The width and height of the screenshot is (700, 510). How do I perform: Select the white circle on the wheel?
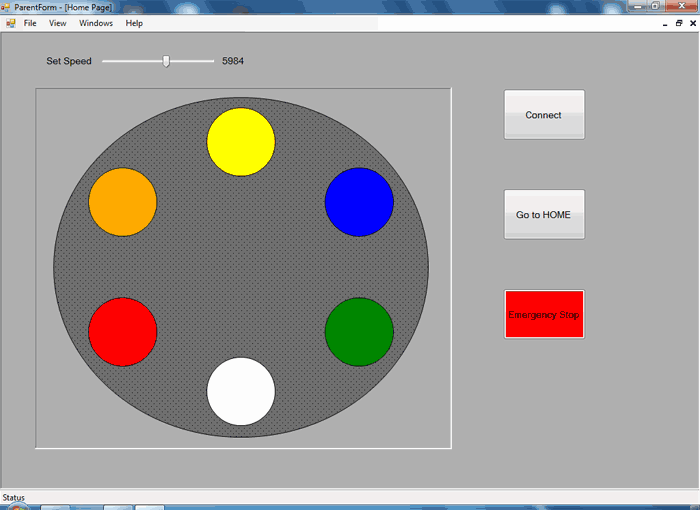coord(241,391)
